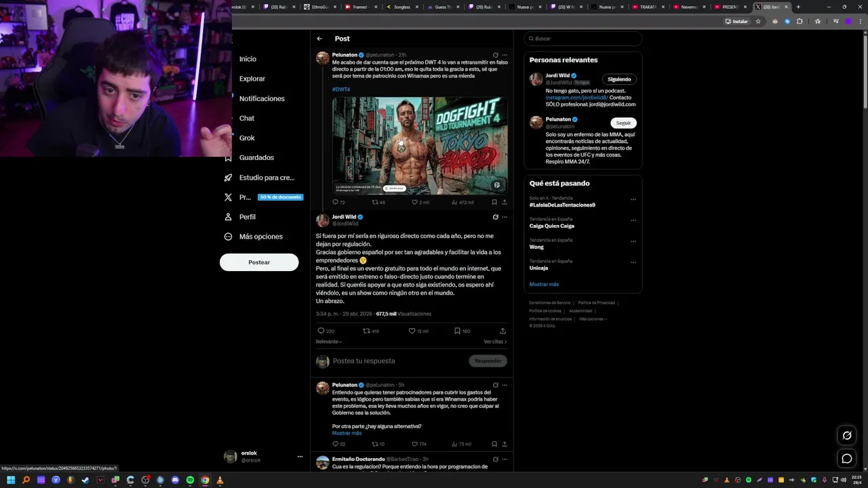Open orslok account menu dots
This screenshot has width=868, height=488.
(300, 457)
